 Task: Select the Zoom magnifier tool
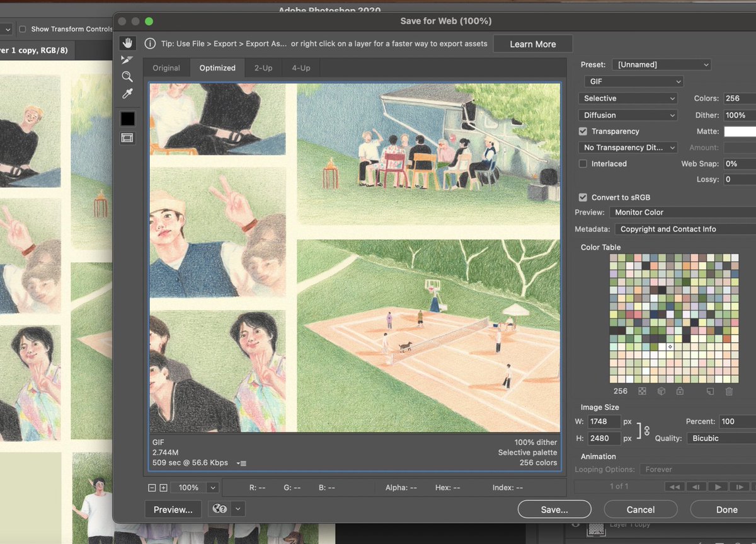(127, 77)
